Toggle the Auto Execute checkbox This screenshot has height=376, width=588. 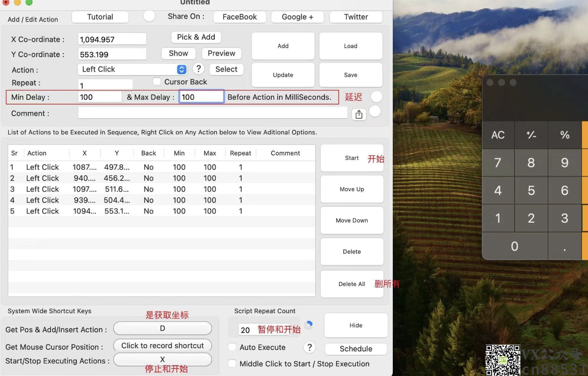point(232,347)
